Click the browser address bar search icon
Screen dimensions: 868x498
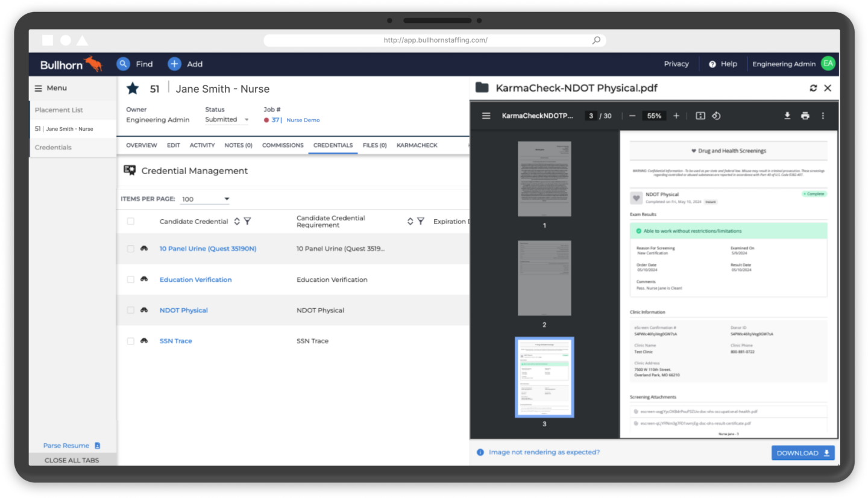click(x=596, y=40)
